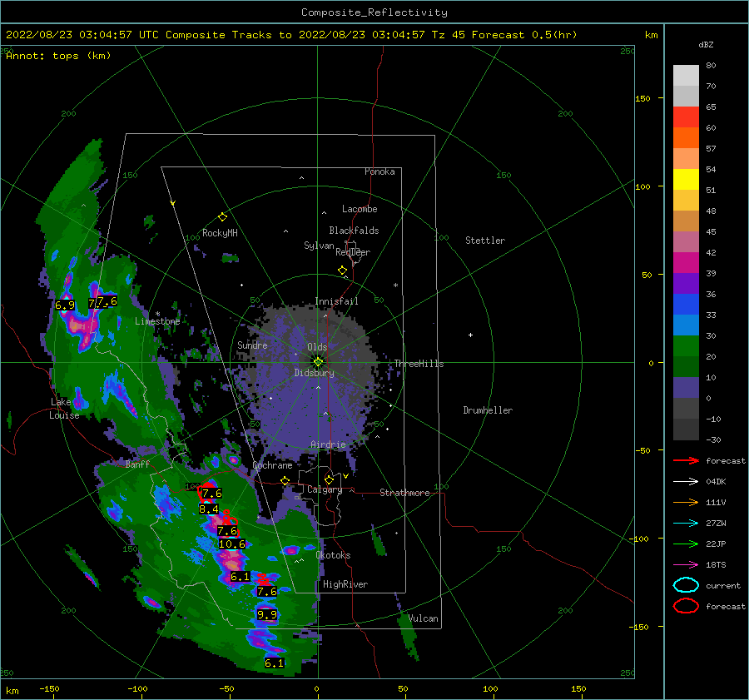Click the Banff label
Image resolution: width=749 pixels, height=700 pixels.
pos(137,464)
